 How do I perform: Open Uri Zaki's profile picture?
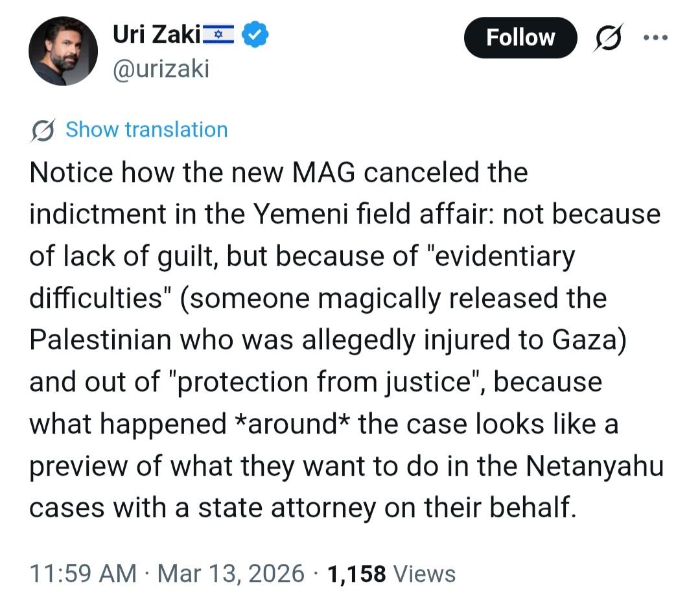pos(63,51)
